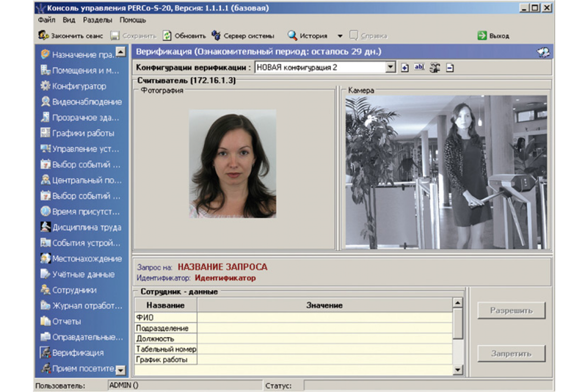The image size is (588, 392).
Task: Open Центральный по... in the sidebar
Action: click(81, 180)
